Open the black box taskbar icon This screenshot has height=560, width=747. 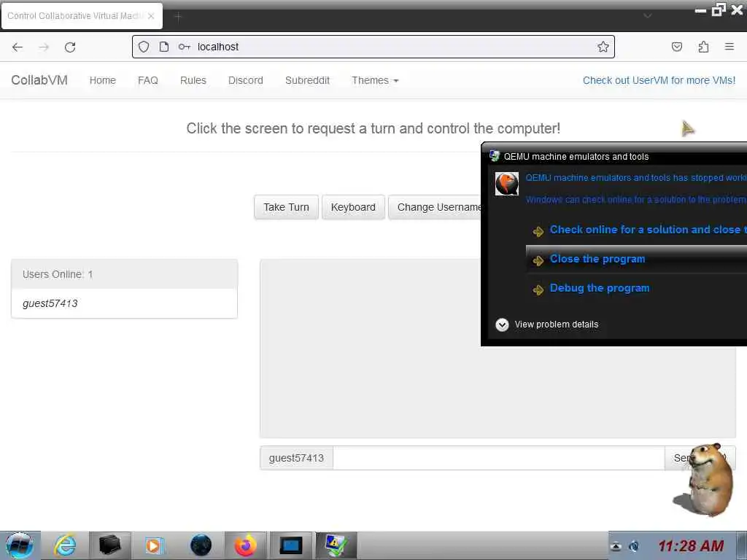point(109,545)
